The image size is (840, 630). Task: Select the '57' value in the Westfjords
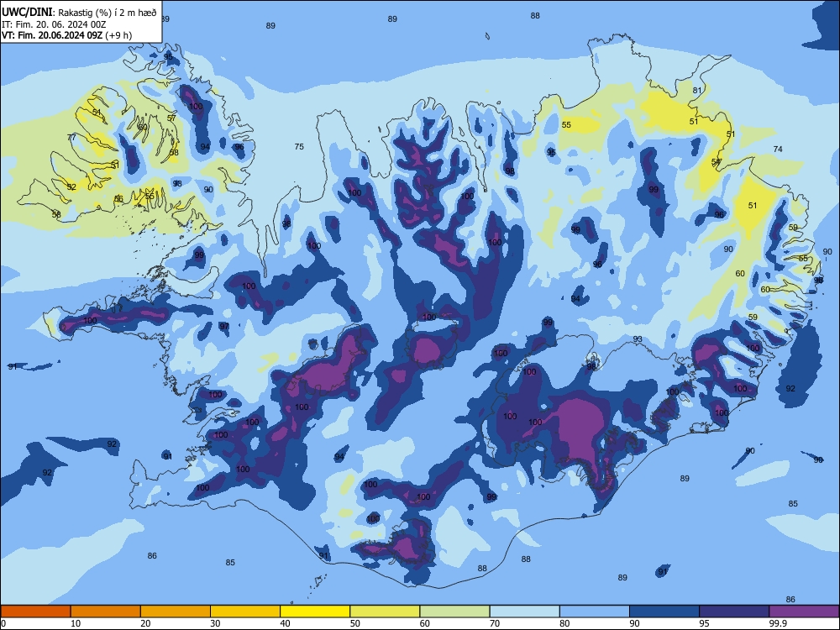tap(171, 118)
